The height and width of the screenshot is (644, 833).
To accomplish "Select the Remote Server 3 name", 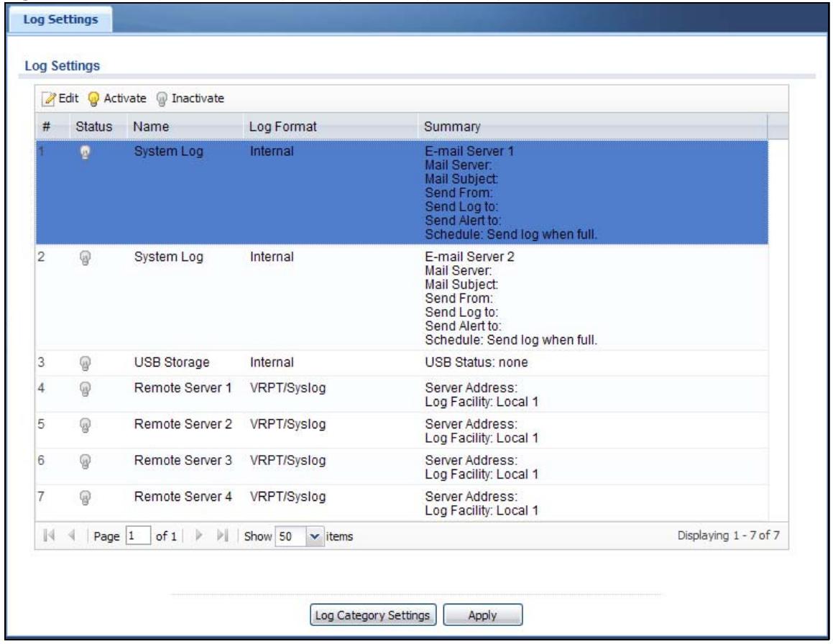I will (183, 460).
